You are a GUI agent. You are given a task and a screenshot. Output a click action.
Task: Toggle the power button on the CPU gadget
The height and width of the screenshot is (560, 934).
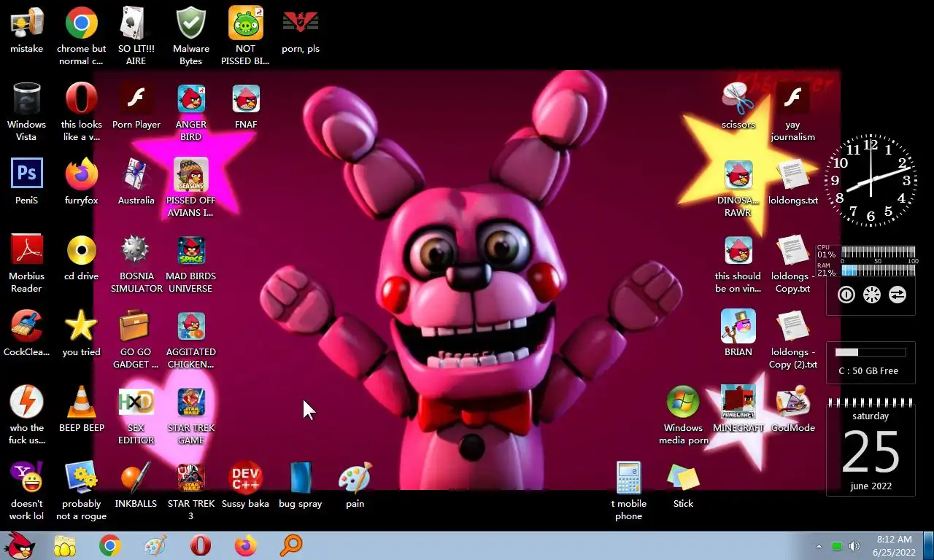click(846, 295)
